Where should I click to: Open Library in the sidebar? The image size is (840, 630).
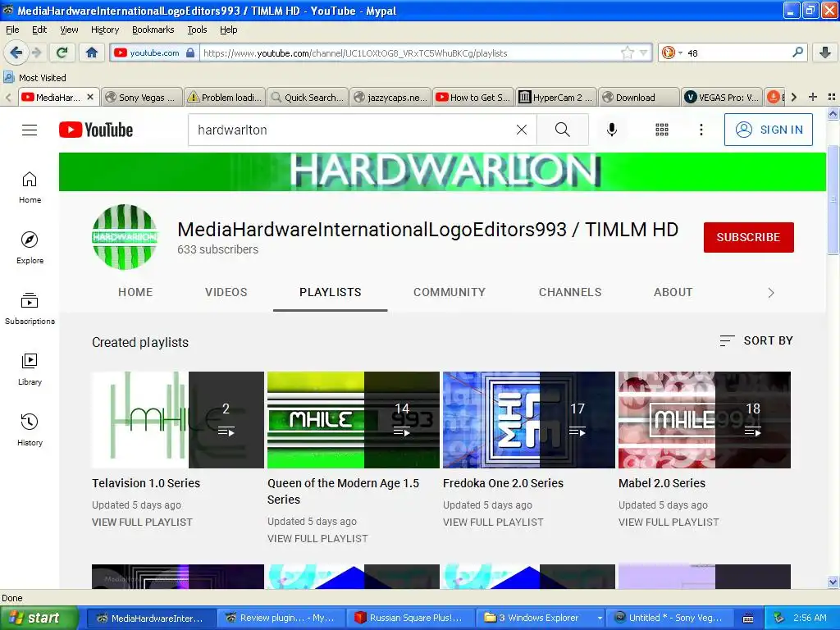(x=30, y=370)
